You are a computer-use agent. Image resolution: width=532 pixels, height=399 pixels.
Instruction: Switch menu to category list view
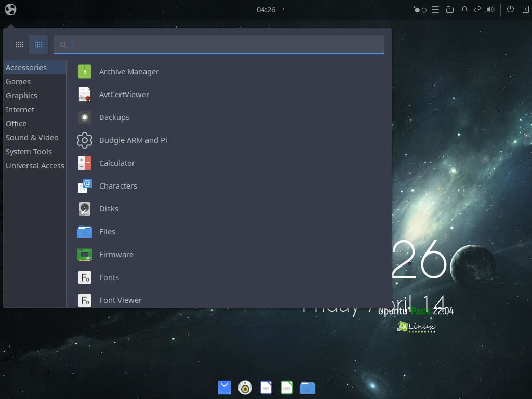point(38,45)
